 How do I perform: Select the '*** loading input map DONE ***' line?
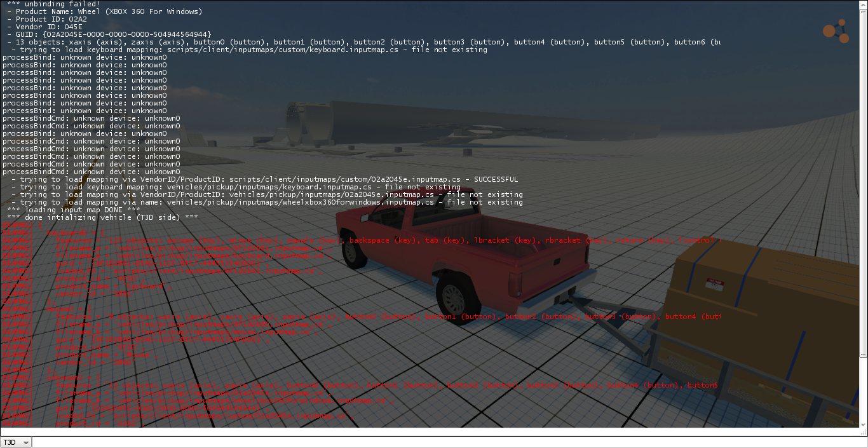[74, 210]
